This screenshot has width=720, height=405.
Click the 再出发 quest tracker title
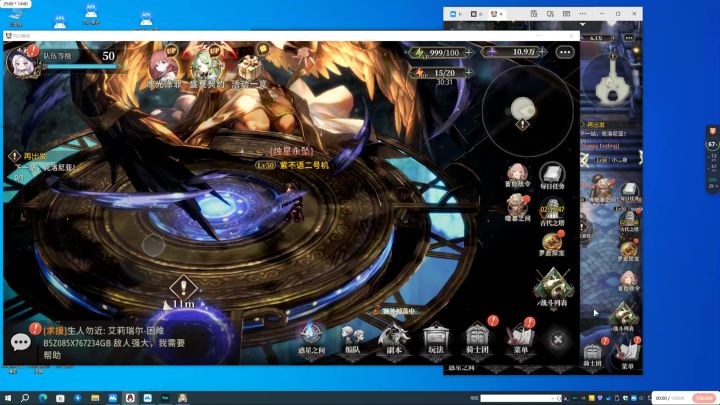[35, 157]
